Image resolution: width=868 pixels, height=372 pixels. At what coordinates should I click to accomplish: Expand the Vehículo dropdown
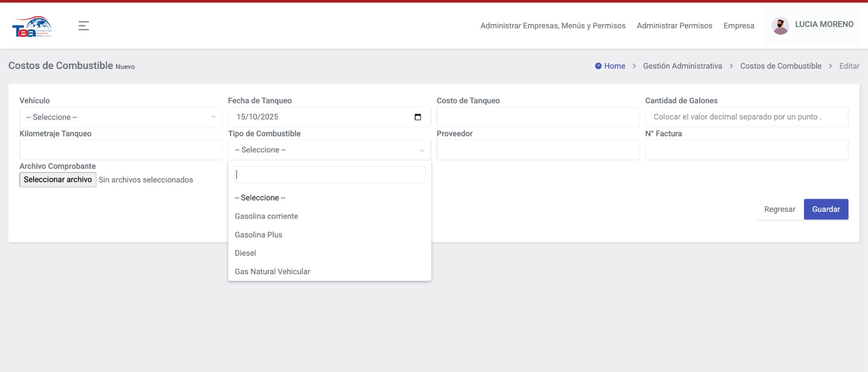point(120,117)
